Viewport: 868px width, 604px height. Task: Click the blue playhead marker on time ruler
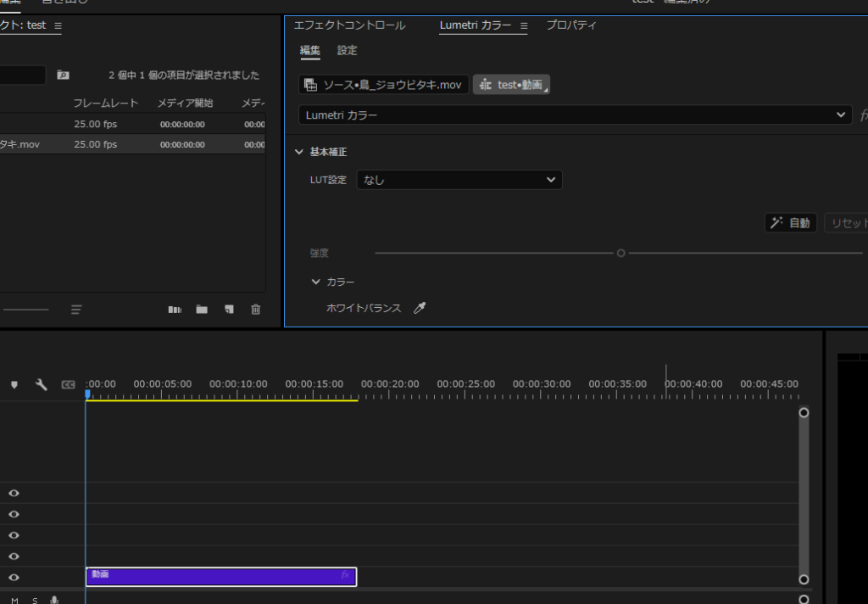[87, 394]
